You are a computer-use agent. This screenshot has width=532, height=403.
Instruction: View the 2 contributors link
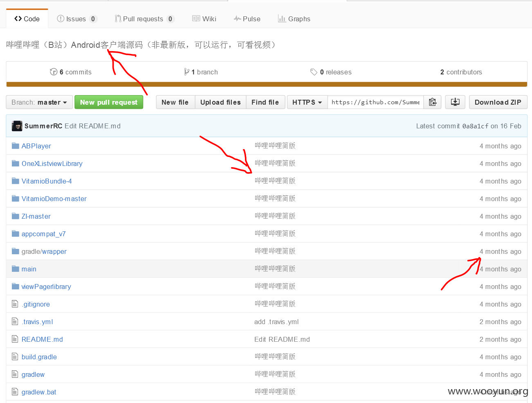click(461, 72)
